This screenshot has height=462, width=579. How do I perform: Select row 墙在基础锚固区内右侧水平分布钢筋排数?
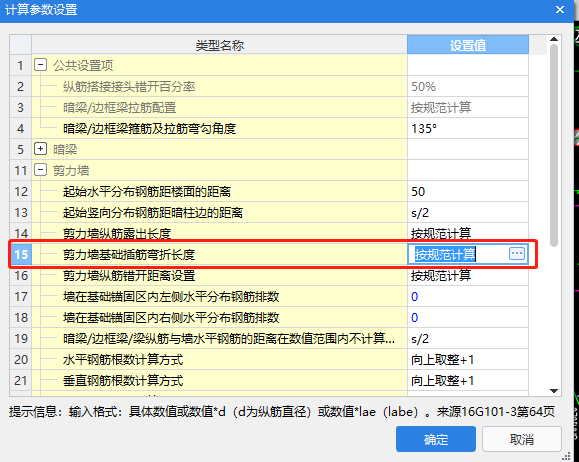point(219,318)
